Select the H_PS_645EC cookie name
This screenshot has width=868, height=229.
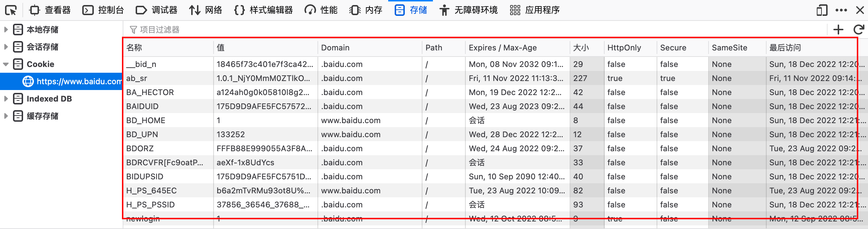coord(152,190)
